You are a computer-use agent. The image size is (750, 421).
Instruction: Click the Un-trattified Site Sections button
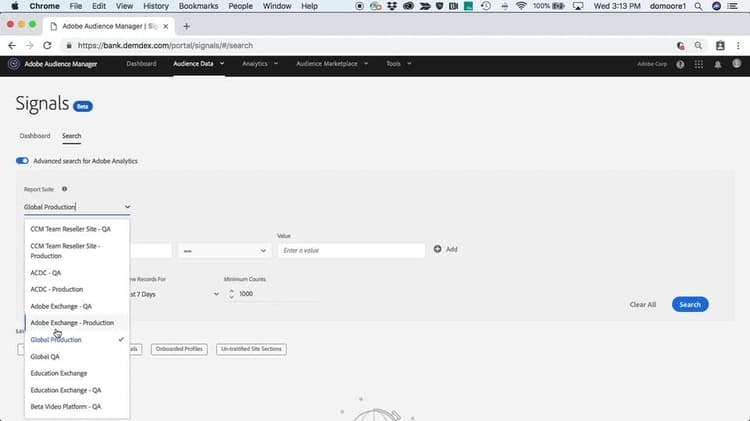(251, 349)
